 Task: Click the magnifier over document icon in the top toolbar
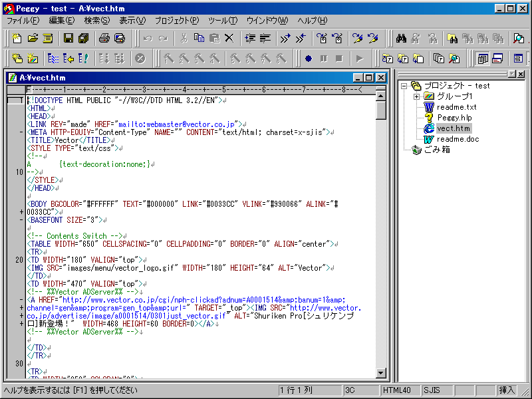point(519,39)
